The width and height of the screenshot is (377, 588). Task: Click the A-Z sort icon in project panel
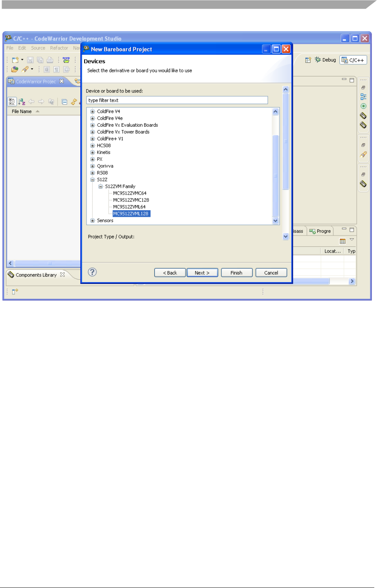click(22, 102)
